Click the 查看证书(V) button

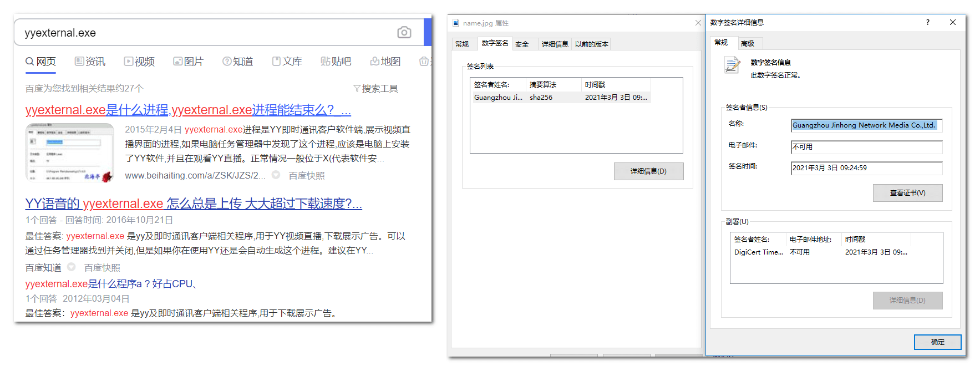point(907,193)
